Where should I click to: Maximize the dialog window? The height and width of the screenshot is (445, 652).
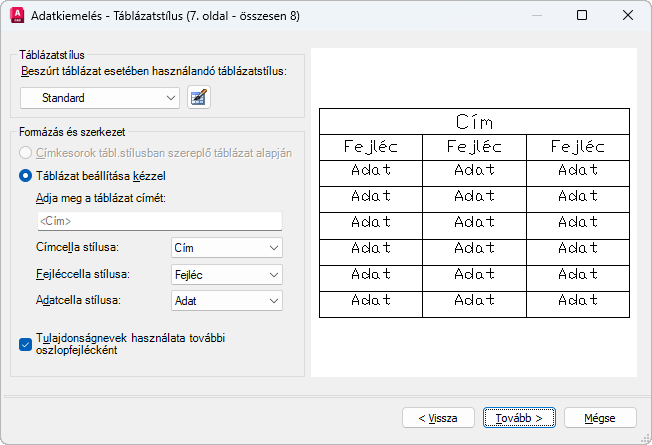click(x=582, y=15)
